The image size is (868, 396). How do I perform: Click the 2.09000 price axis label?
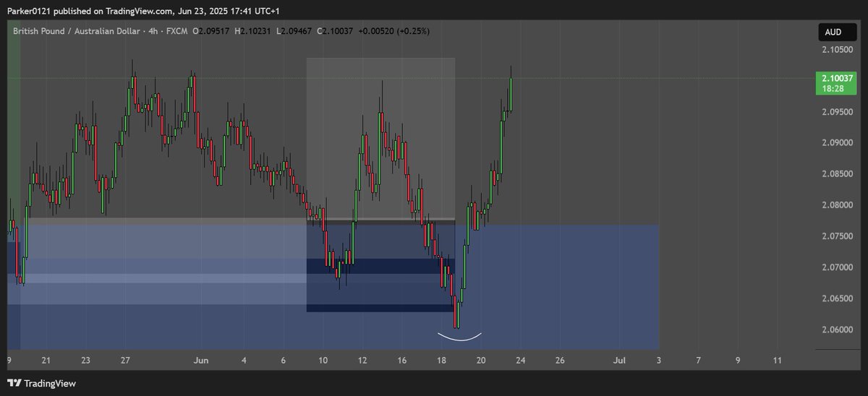836,143
